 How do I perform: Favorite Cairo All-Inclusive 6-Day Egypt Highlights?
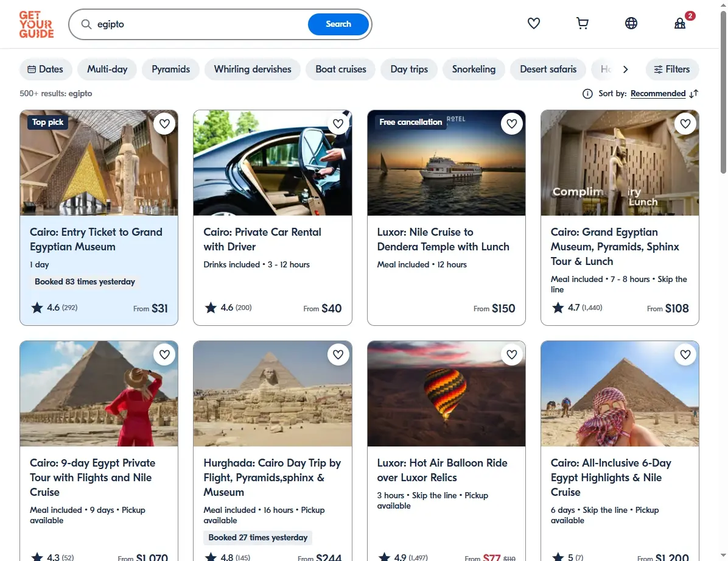coord(685,355)
